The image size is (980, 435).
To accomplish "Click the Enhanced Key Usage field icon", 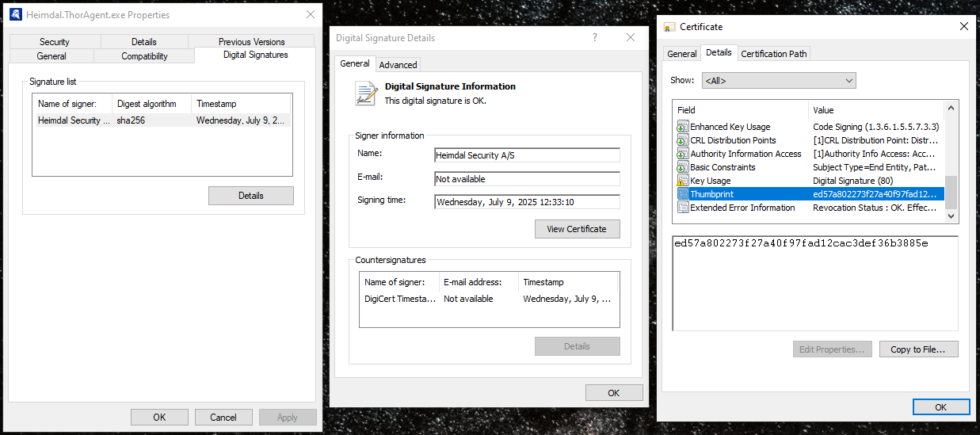I will coord(683,127).
